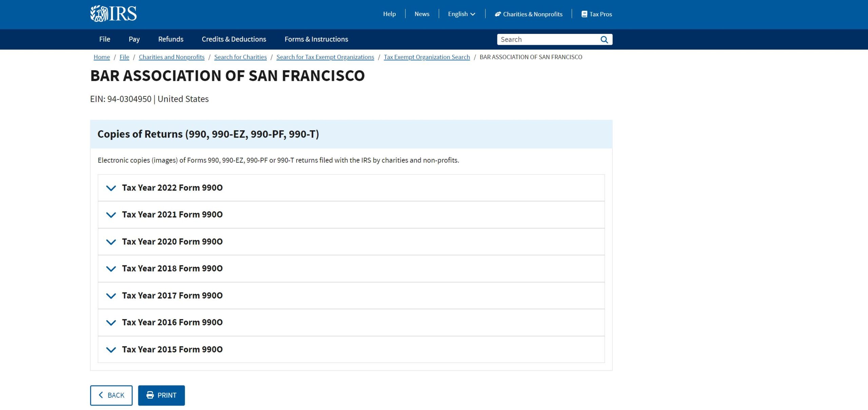Go to Search for Tax Exempt Organizations breadcrumb

(325, 57)
